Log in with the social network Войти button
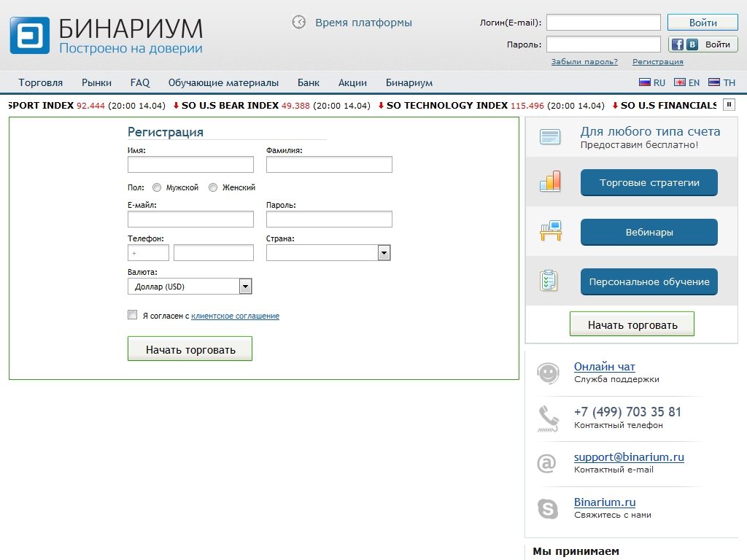 point(703,44)
